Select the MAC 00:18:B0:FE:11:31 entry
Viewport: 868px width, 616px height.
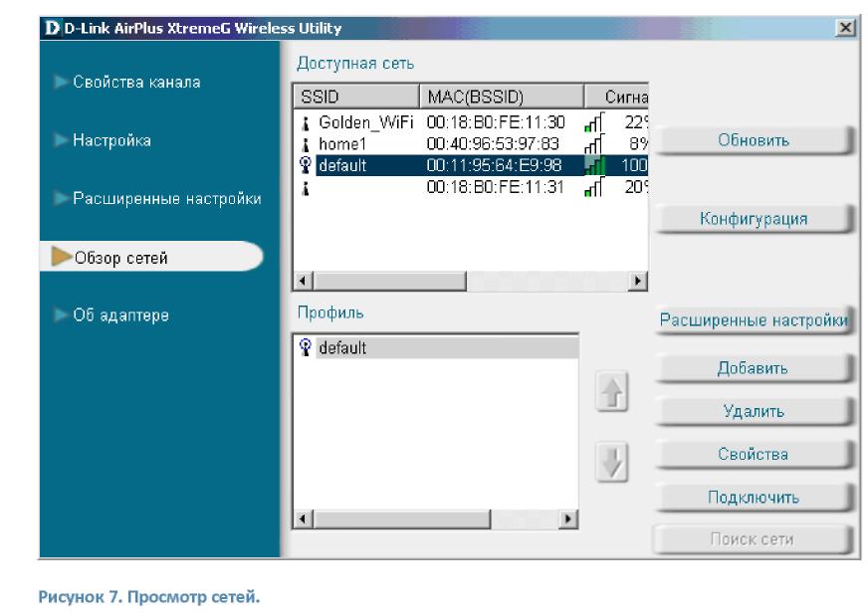click(x=471, y=188)
